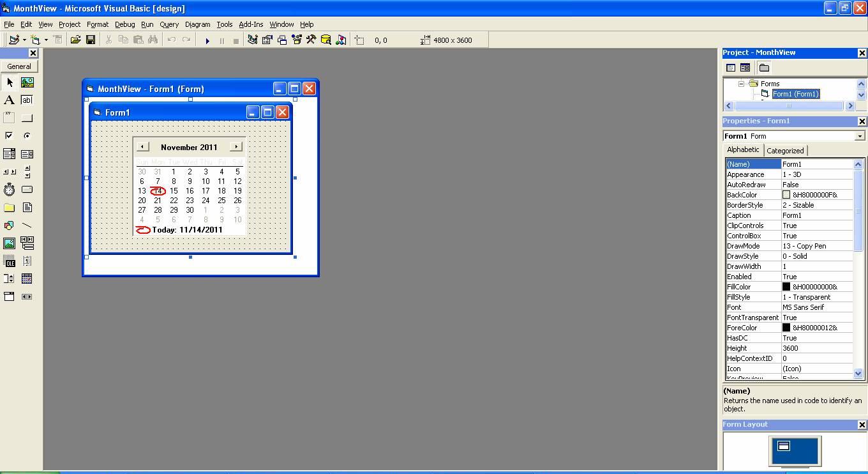The image size is (868, 474).
Task: Switch to the Alphabetic properties tab
Action: click(x=744, y=149)
